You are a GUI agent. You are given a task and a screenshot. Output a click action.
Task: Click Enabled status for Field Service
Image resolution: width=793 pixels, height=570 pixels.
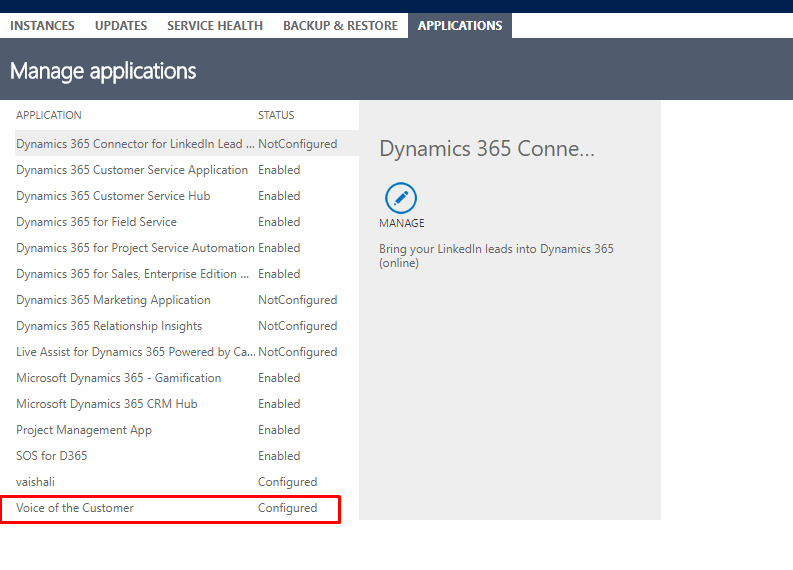pos(279,222)
